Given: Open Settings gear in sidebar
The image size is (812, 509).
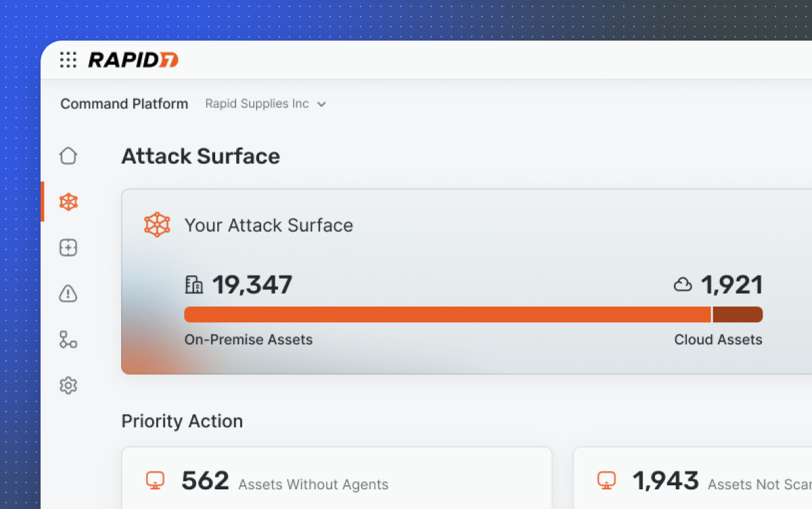Looking at the screenshot, I should pyautogui.click(x=68, y=386).
